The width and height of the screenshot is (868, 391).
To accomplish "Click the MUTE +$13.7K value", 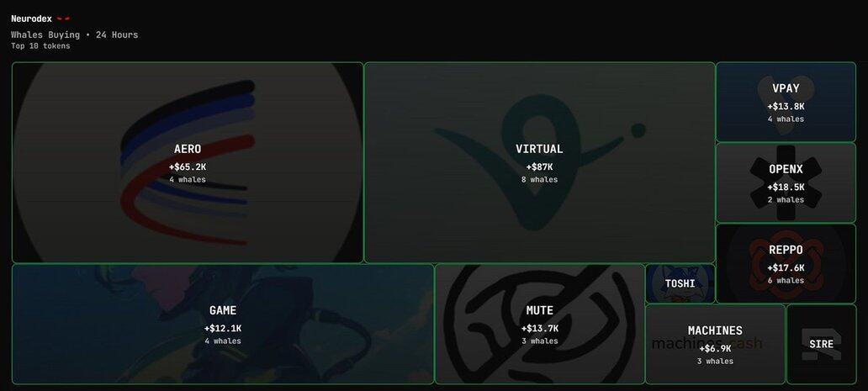I will pos(540,329).
